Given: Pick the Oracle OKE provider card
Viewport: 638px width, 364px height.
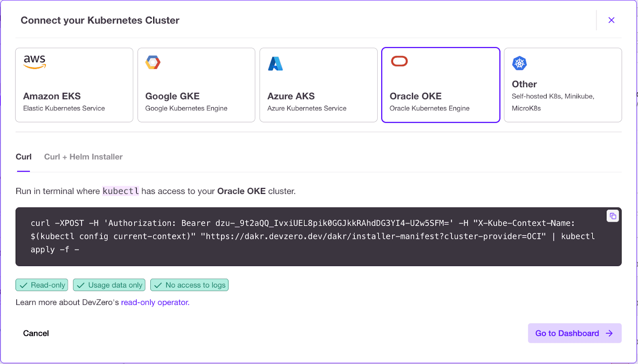Looking at the screenshot, I should 441,85.
